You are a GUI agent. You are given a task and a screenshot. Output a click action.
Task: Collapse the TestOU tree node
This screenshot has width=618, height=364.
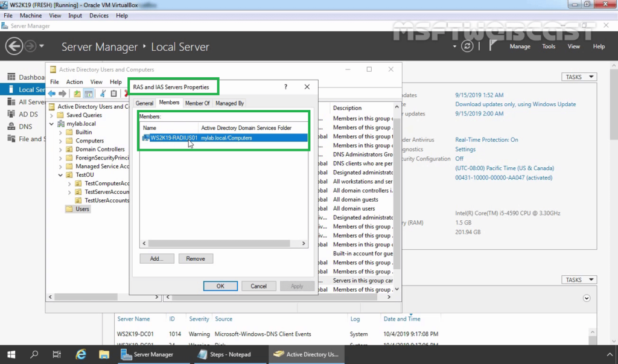point(60,174)
